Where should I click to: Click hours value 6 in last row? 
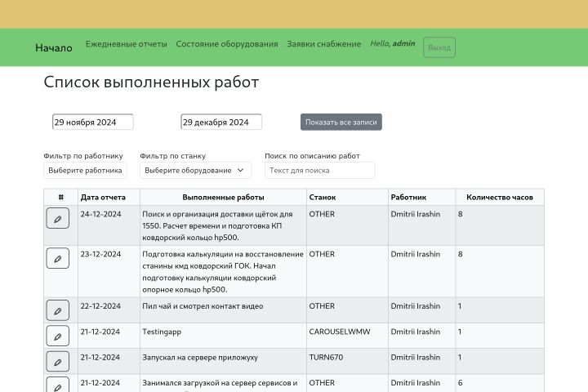pos(460,383)
